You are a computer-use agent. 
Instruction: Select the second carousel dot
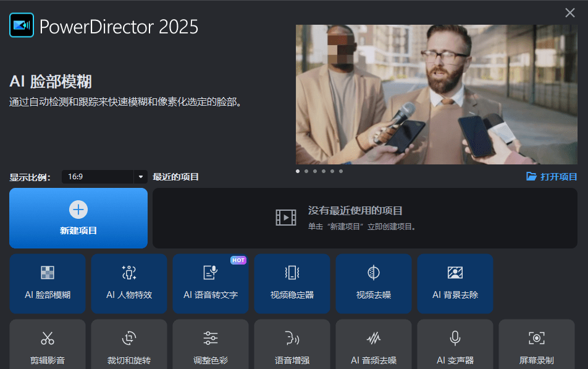point(306,171)
